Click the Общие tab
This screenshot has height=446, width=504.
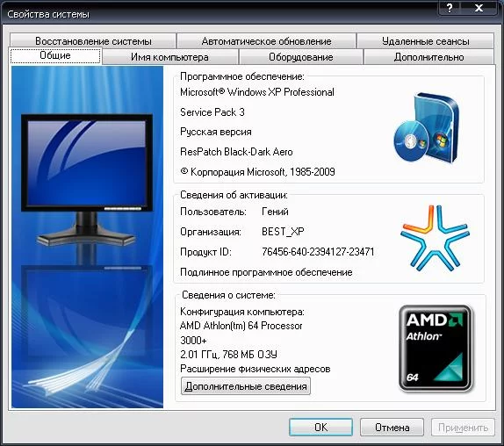(x=55, y=55)
